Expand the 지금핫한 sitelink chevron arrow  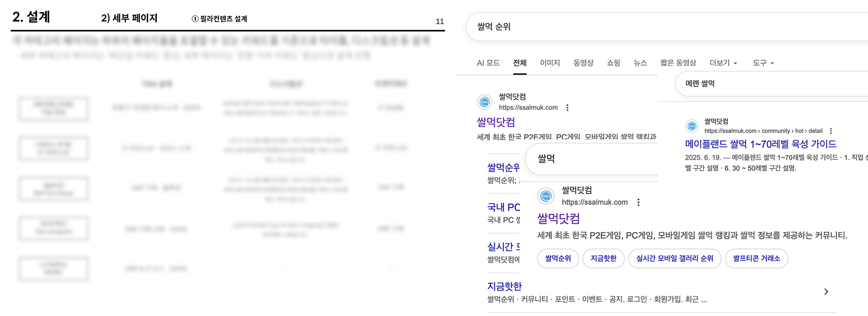click(x=826, y=292)
